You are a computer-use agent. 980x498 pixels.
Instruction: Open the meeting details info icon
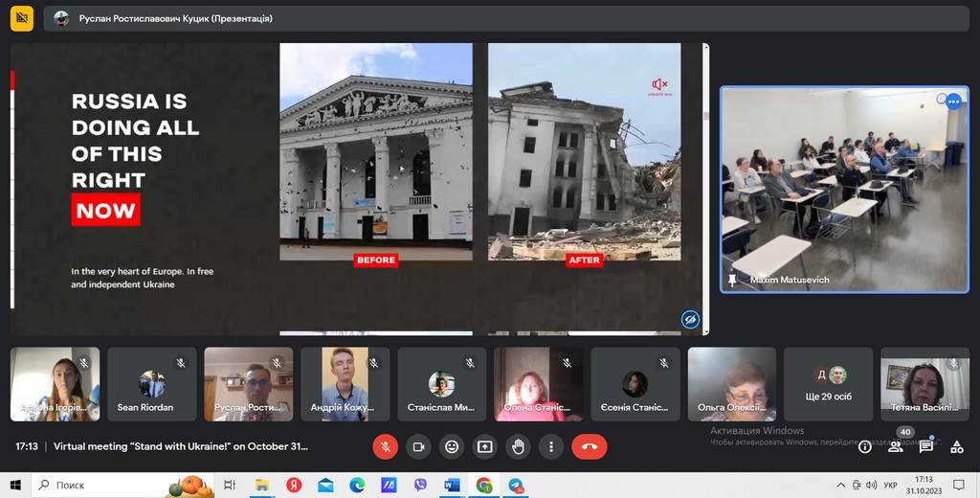coord(865,446)
